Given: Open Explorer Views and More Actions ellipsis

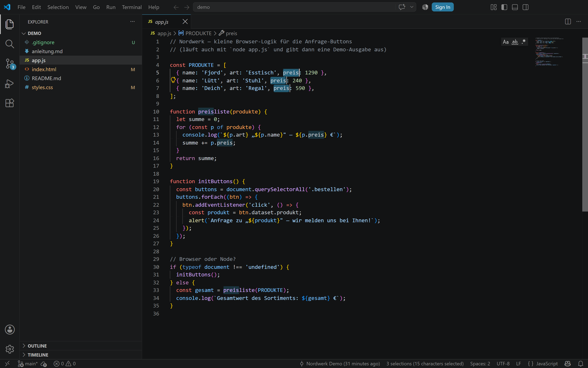Looking at the screenshot, I should tap(132, 22).
